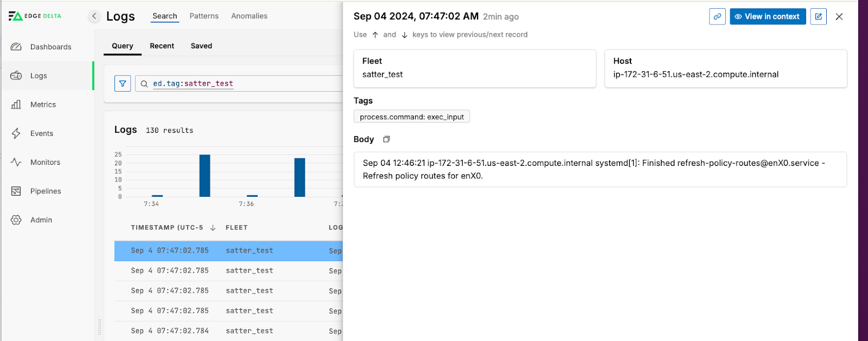The height and width of the screenshot is (341, 868).
Task: Open Admin settings
Action: click(x=41, y=220)
